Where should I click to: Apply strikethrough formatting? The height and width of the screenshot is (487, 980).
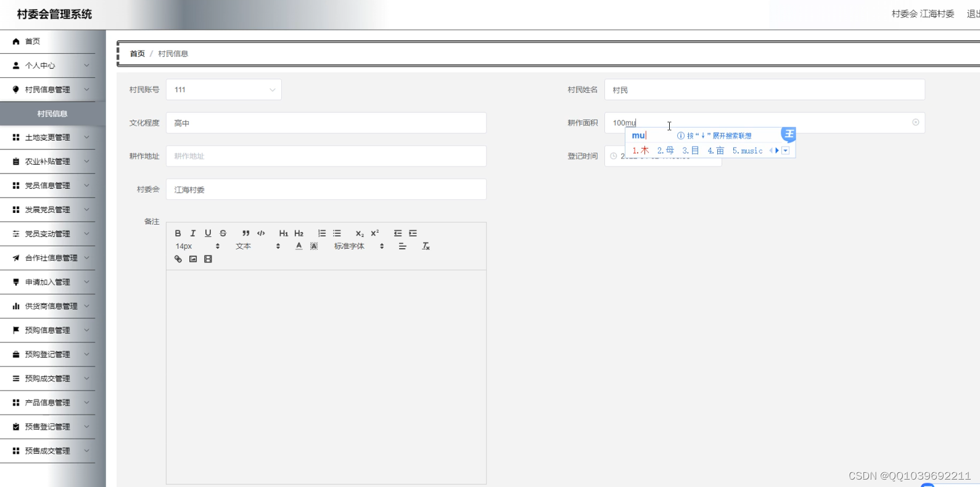pyautogui.click(x=223, y=233)
